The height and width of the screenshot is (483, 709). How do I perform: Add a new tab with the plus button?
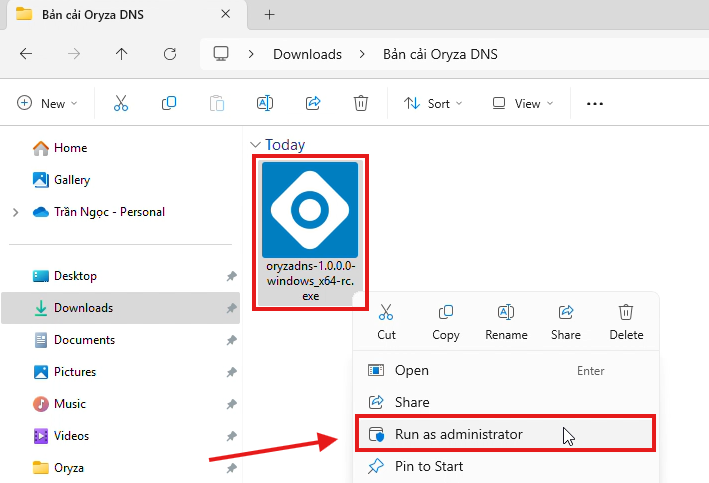[x=269, y=14]
